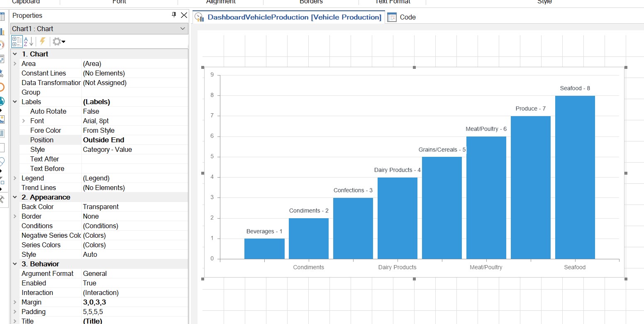
Task: Open the gear settings dropdown in Properties
Action: pos(59,41)
